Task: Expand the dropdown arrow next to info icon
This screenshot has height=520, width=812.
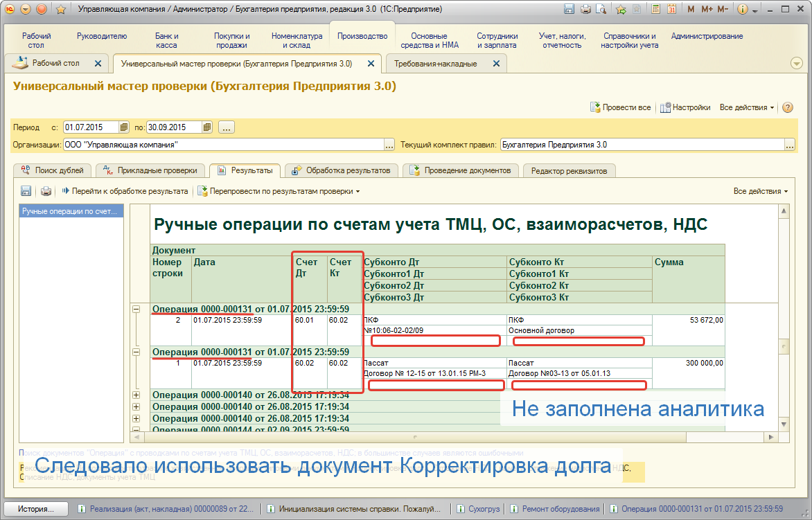Action: 755,10
